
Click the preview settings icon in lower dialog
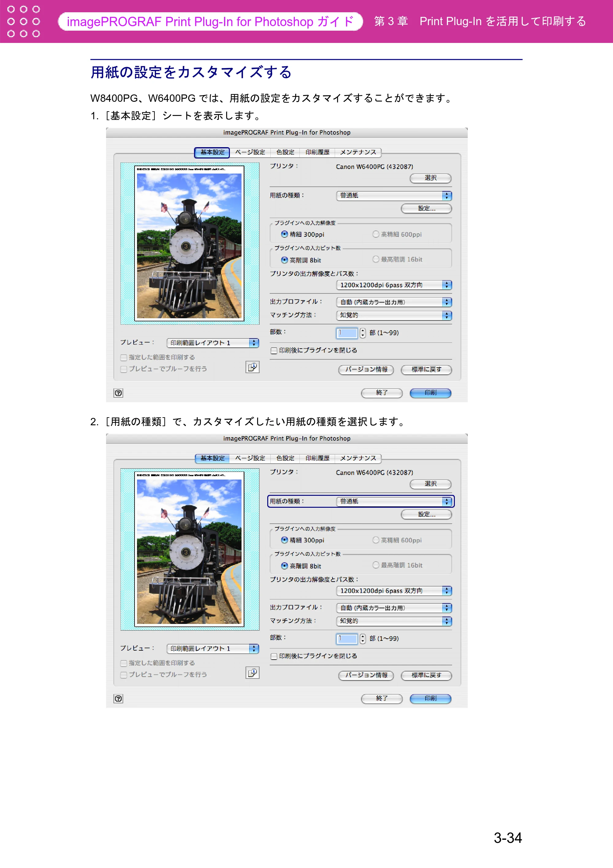point(253,673)
